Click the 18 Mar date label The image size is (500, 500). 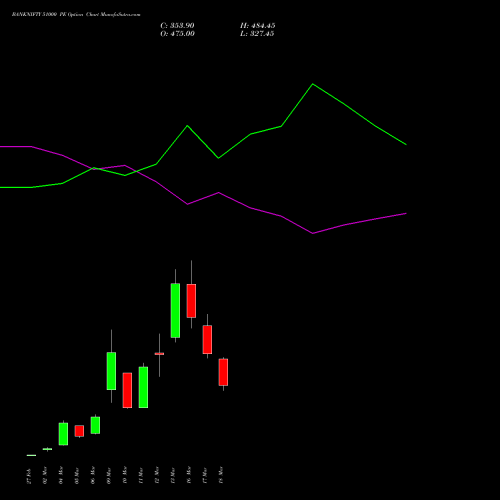click(x=221, y=476)
